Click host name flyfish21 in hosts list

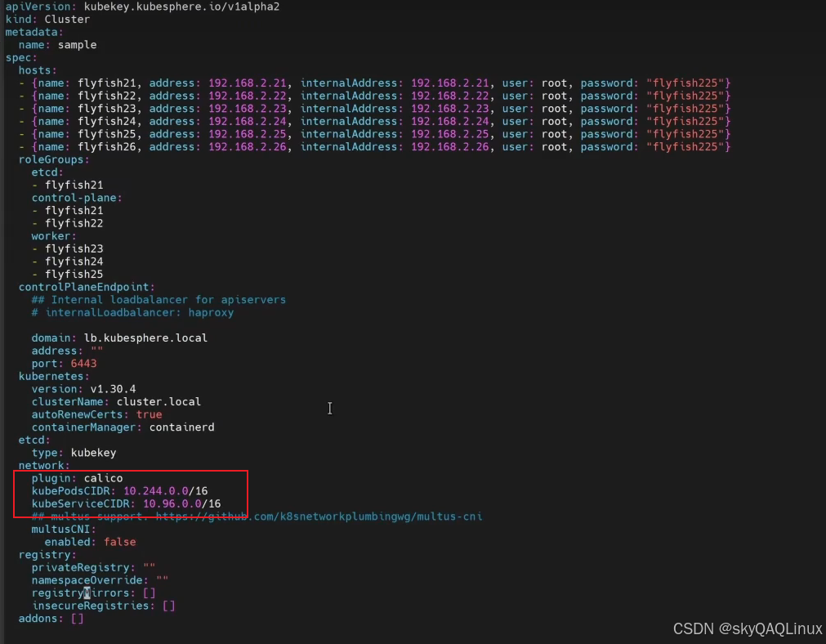click(107, 83)
